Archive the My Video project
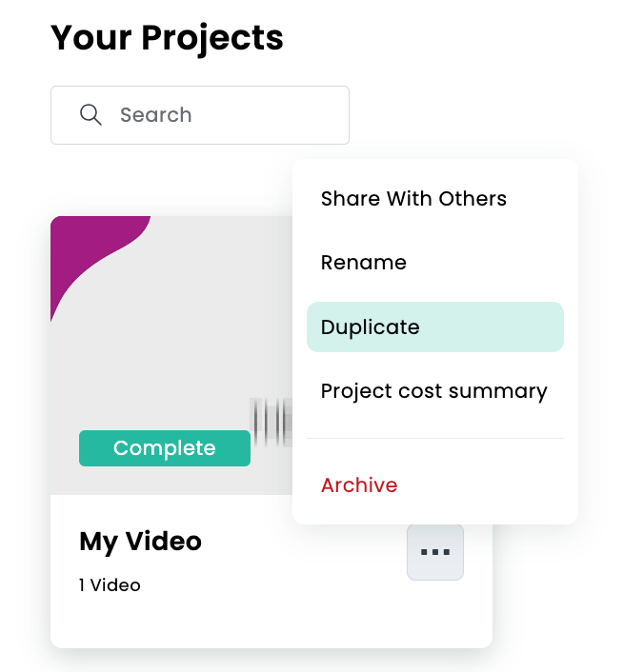623x672 pixels. pos(359,485)
